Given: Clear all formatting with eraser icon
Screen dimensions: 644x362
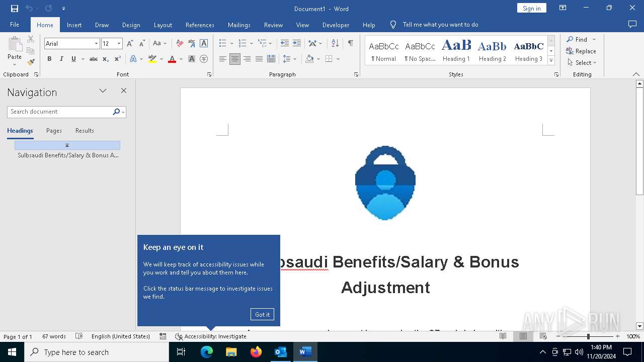Looking at the screenshot, I should [x=180, y=43].
